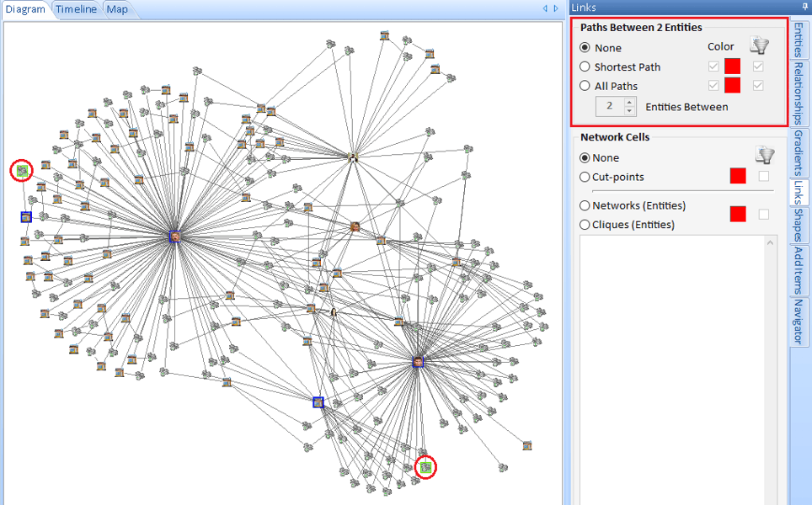
Task: Switch to the Timeline tab
Action: [77, 9]
